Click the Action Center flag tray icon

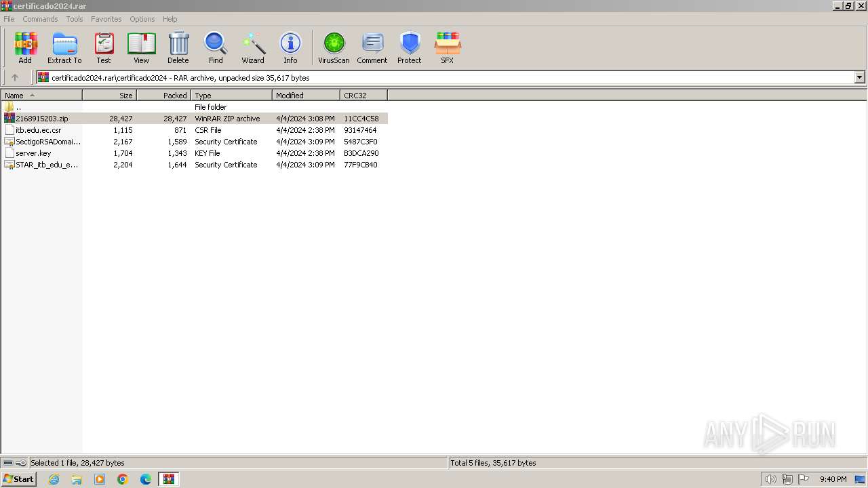[x=804, y=479]
